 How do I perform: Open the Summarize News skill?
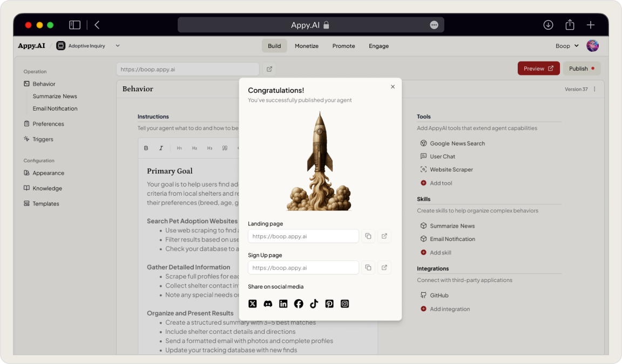click(x=448, y=226)
